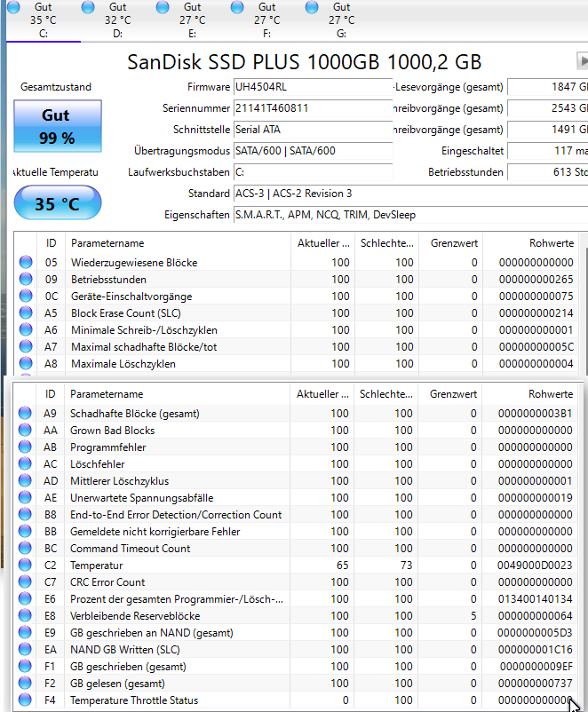Click the blue circle of the Temperatur row C2

pyautogui.click(x=25, y=565)
